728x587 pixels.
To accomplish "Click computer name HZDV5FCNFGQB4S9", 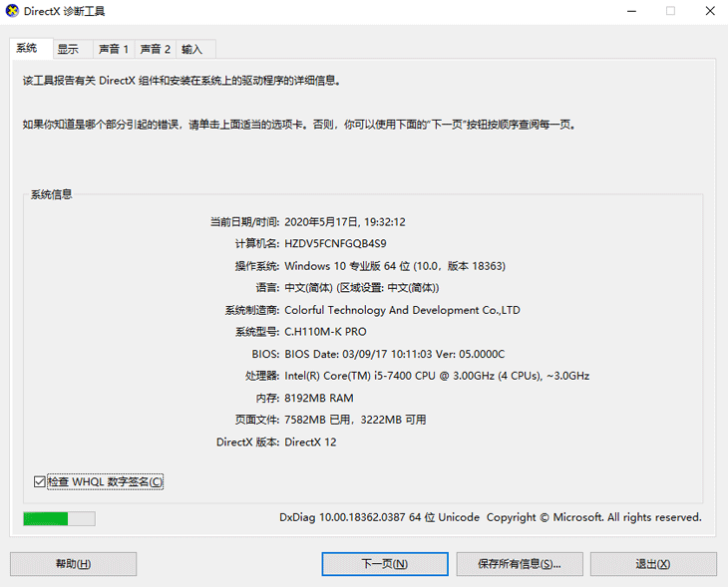I will (335, 243).
